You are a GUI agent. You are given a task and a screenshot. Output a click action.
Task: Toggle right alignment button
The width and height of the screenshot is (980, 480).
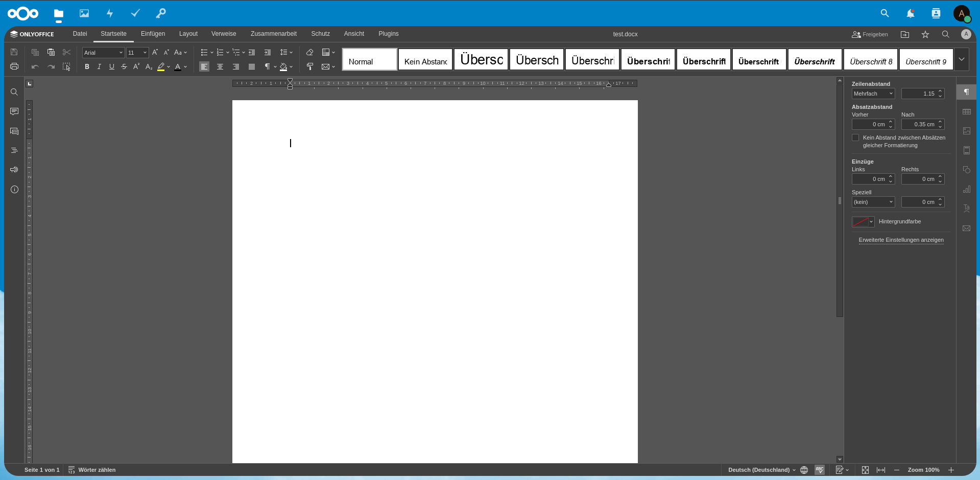pyautogui.click(x=236, y=66)
